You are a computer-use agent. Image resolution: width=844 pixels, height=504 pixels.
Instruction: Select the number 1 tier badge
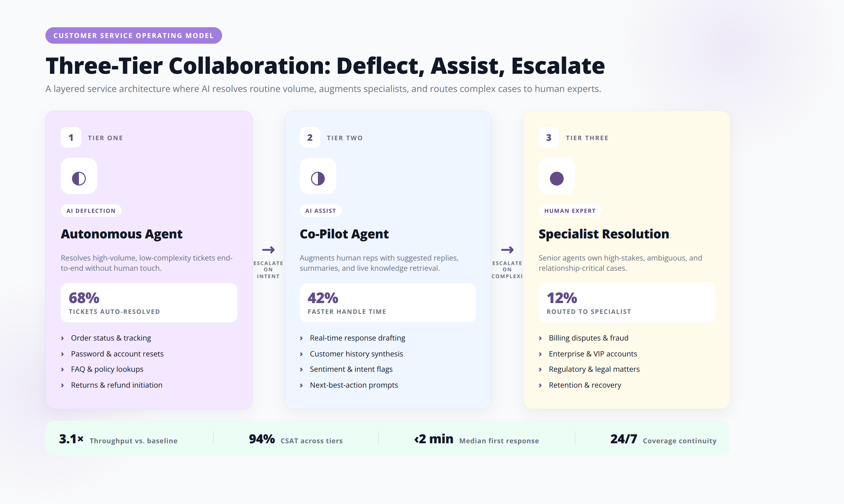71,137
